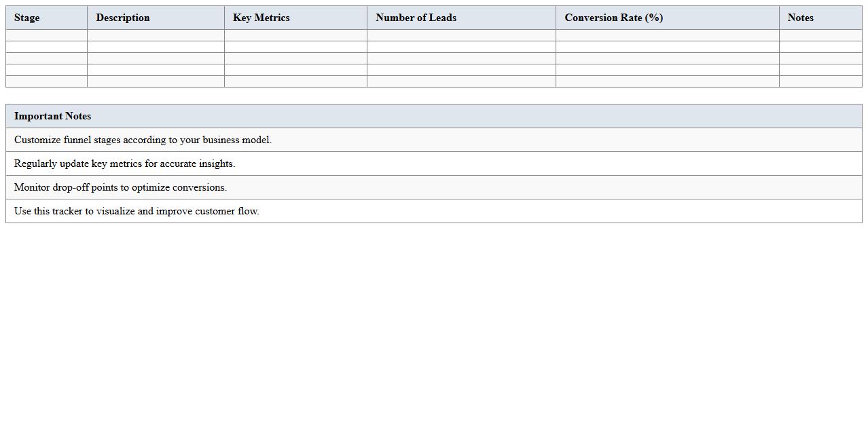
Task: Click first empty cell under Stage
Action: [46, 35]
